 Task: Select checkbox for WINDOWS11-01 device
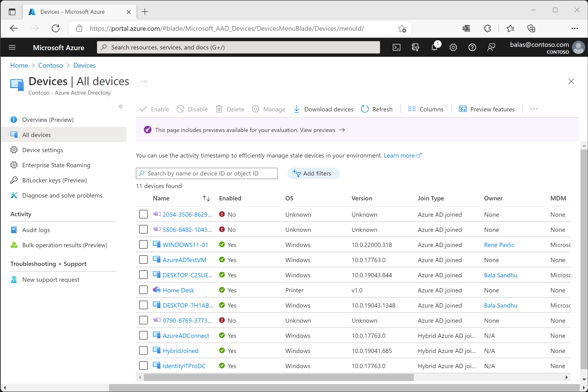tap(143, 245)
